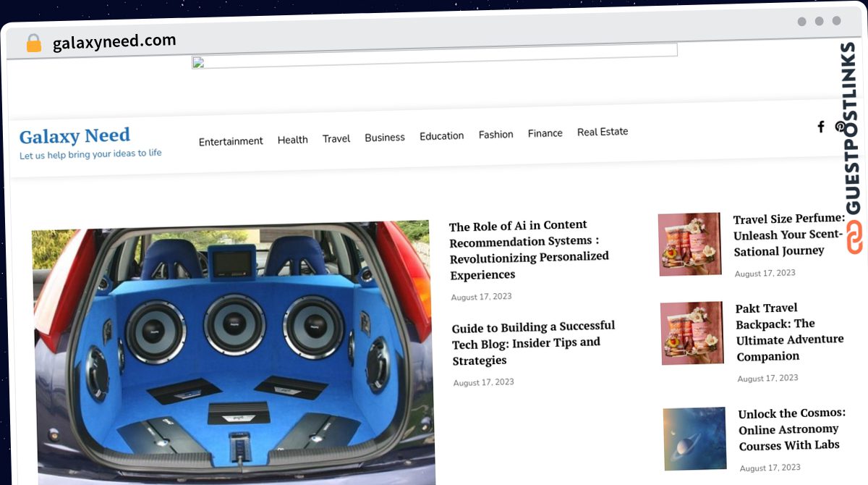
Task: Click the Guestpostlinks chain logo
Action: click(x=854, y=237)
